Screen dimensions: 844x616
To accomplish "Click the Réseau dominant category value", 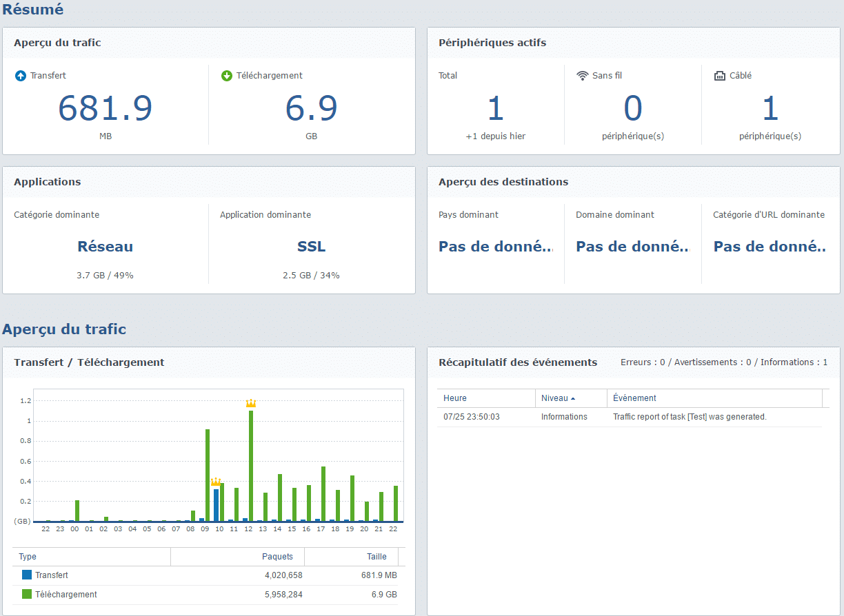I will point(105,247).
